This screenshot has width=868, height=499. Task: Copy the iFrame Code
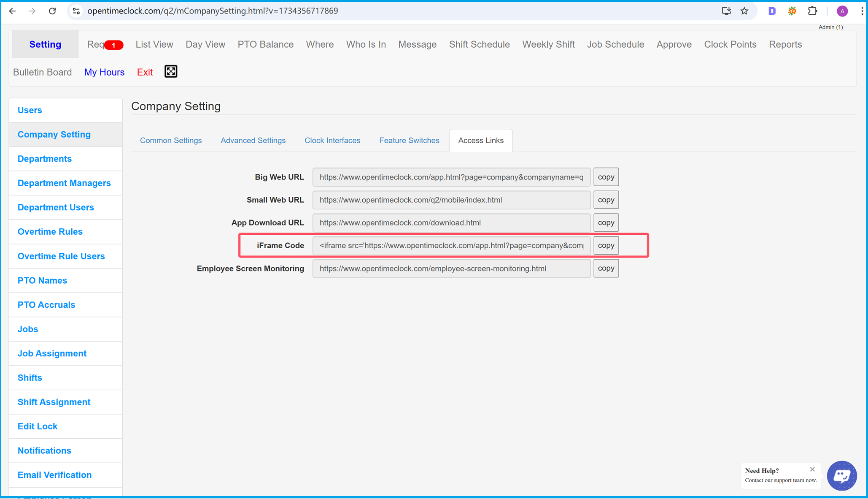[x=606, y=245]
